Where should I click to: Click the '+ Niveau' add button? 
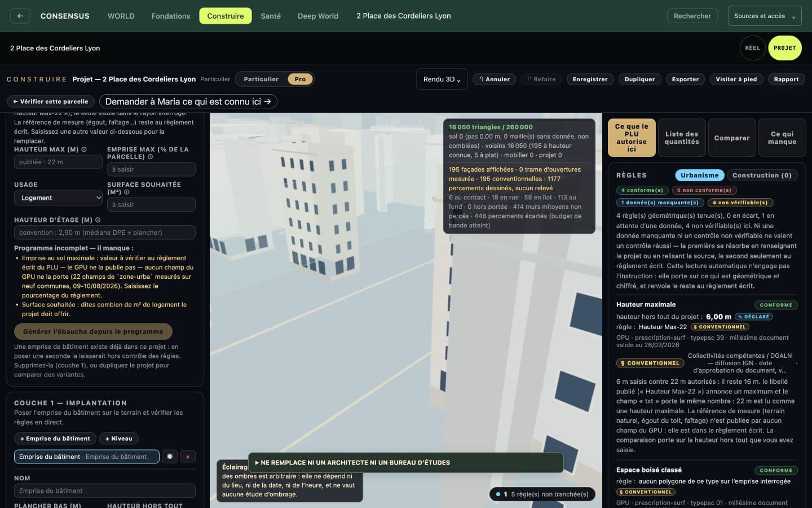coord(119,439)
